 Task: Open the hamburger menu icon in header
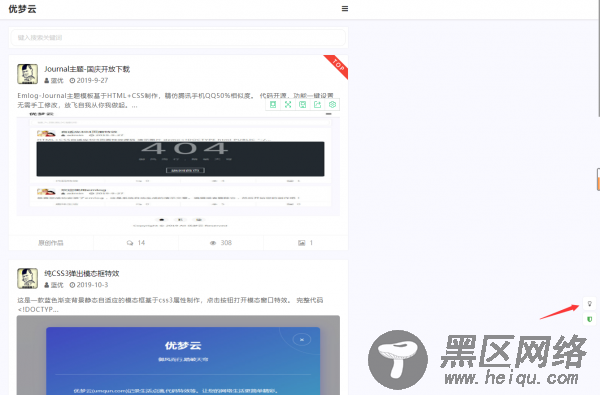345,8
